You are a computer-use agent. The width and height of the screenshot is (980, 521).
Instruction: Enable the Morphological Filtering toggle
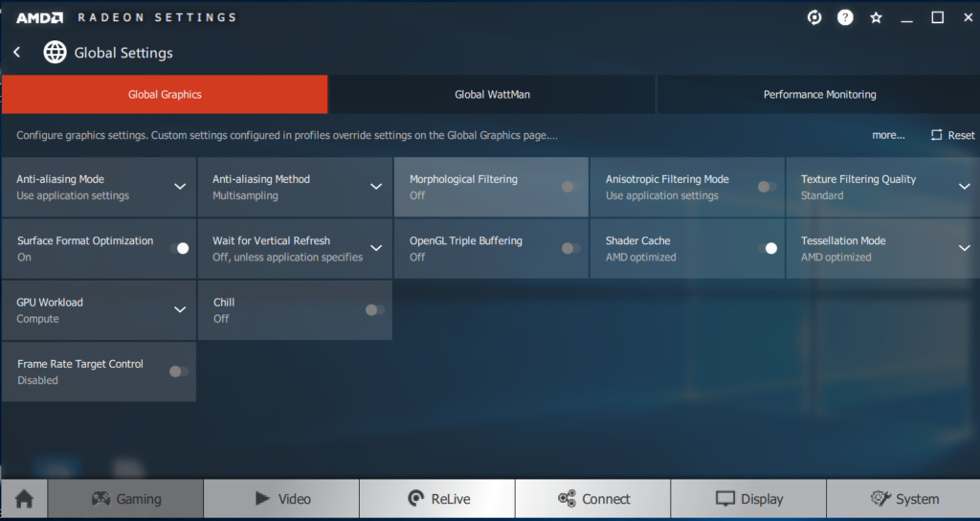tap(570, 187)
